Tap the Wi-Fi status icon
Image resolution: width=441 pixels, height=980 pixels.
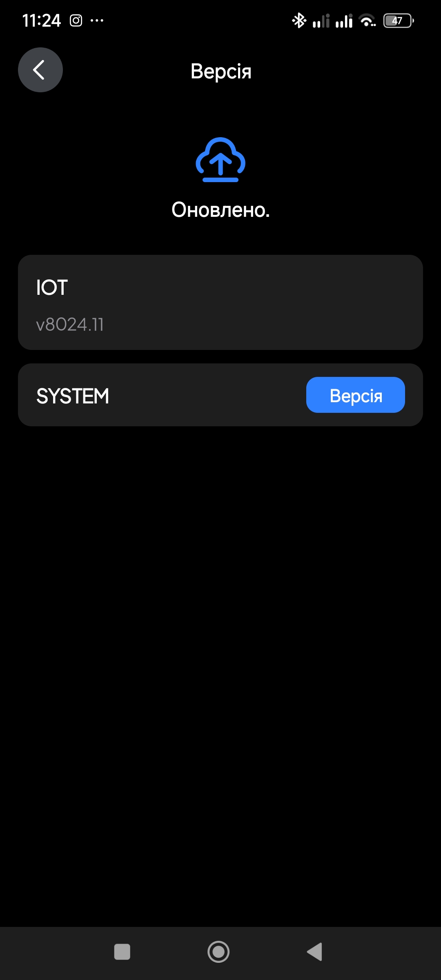(367, 20)
